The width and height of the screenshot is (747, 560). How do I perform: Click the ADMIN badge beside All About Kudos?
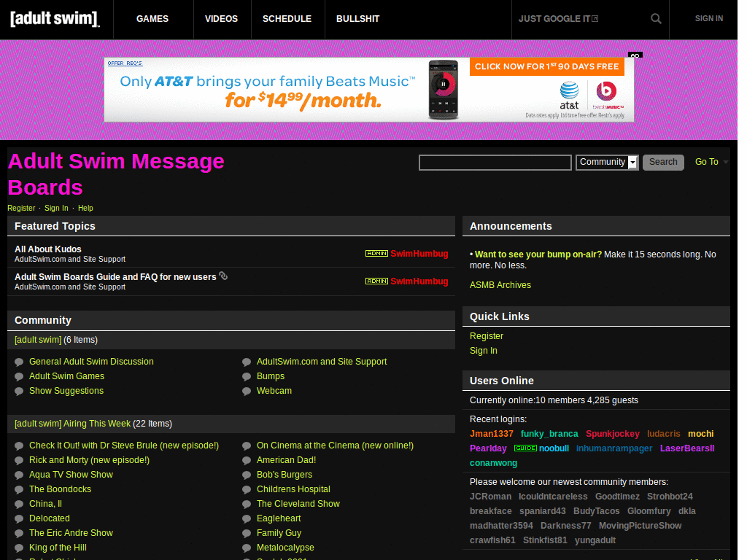point(376,254)
